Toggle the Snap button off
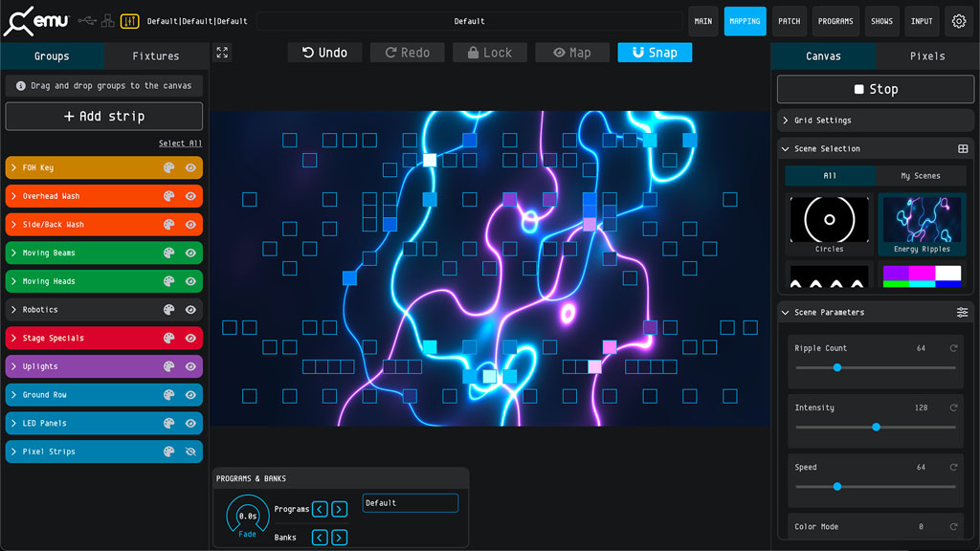Screen dimensions: 980x551 click(x=655, y=53)
